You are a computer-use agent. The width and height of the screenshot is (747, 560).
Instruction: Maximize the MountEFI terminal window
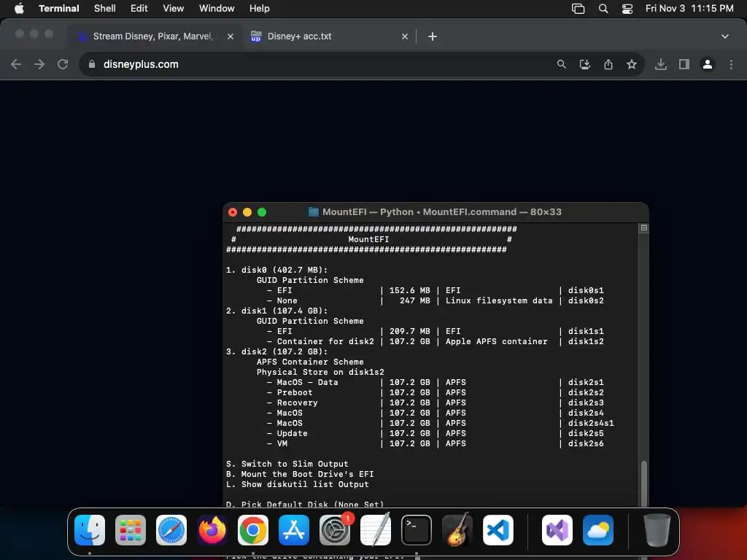(262, 212)
